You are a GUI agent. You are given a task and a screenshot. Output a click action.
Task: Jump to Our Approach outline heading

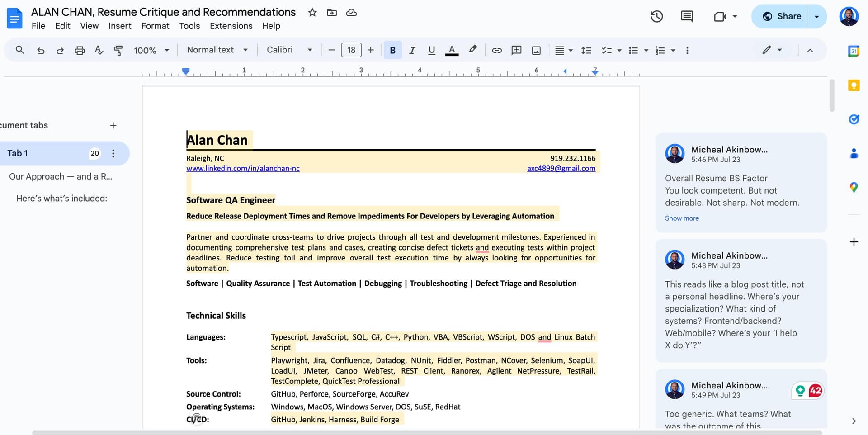(61, 176)
